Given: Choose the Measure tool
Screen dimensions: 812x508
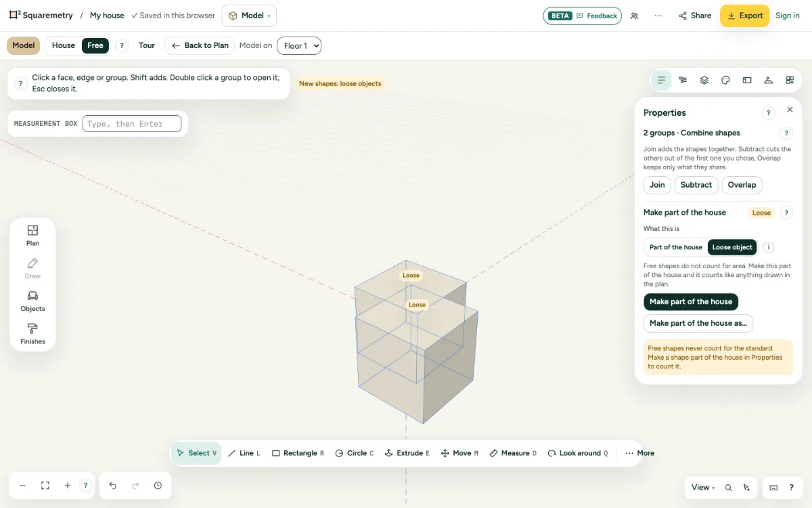Looking at the screenshot, I should tap(513, 453).
